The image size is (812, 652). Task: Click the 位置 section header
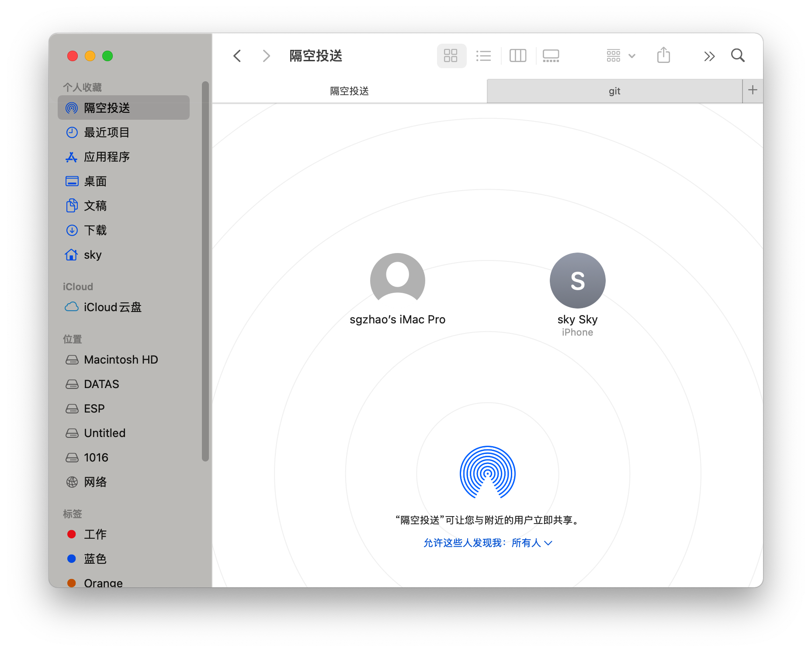(x=73, y=339)
